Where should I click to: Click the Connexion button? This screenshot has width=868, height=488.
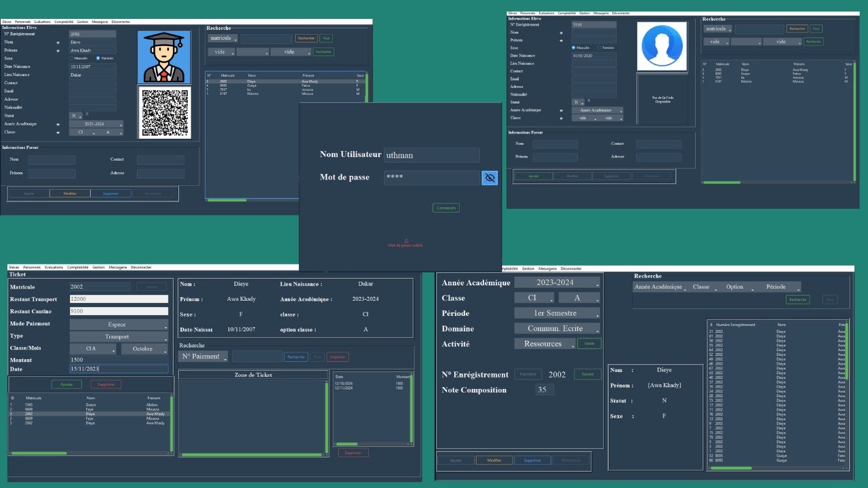tap(446, 208)
